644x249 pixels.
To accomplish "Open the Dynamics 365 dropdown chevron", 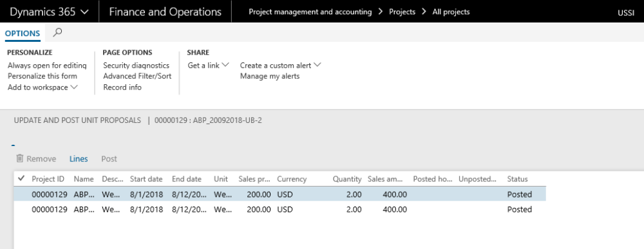I will (x=84, y=12).
